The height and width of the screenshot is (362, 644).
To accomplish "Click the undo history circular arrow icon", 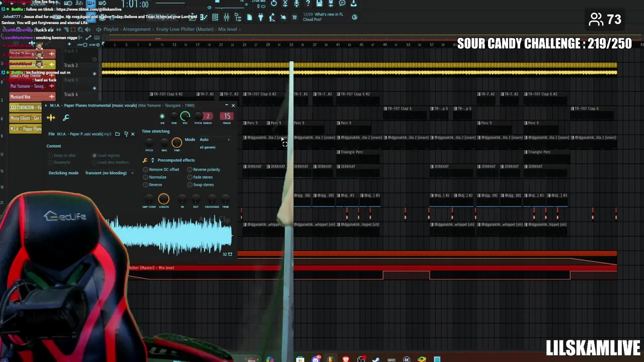I will click(x=273, y=4).
